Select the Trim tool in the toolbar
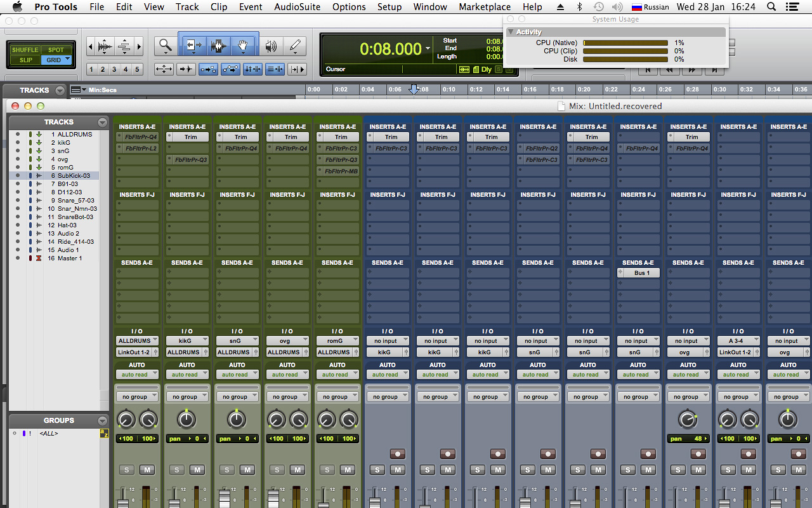 (x=192, y=44)
